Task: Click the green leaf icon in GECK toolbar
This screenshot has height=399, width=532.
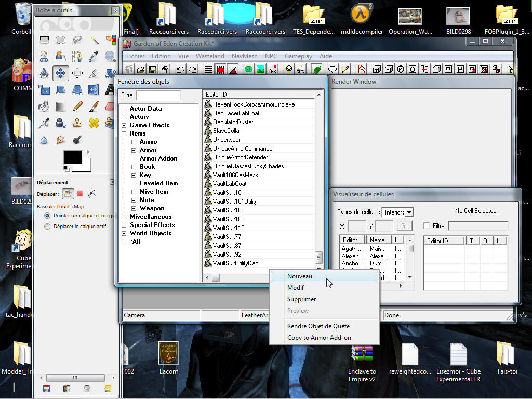Action: click(x=317, y=70)
